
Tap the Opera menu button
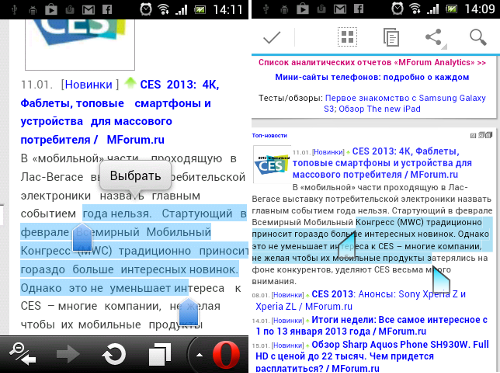pyautogui.click(x=226, y=354)
